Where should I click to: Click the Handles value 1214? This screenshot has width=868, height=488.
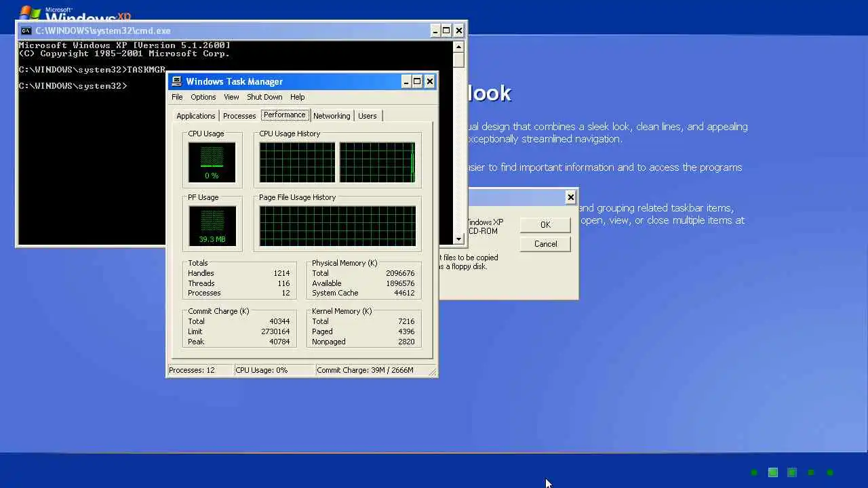(x=281, y=273)
